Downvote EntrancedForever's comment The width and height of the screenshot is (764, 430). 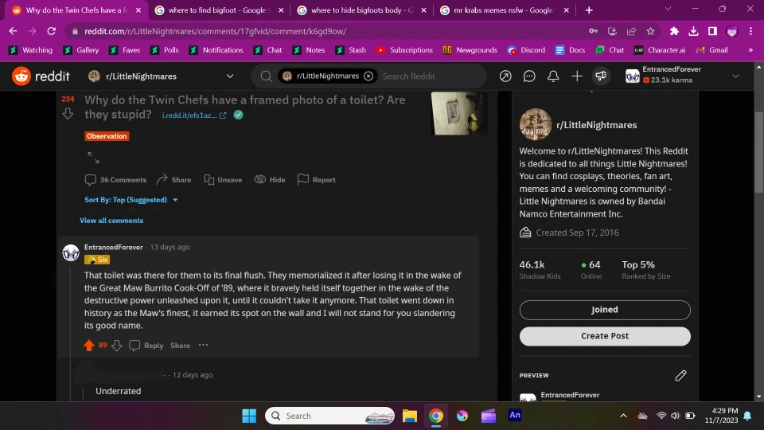[116, 345]
